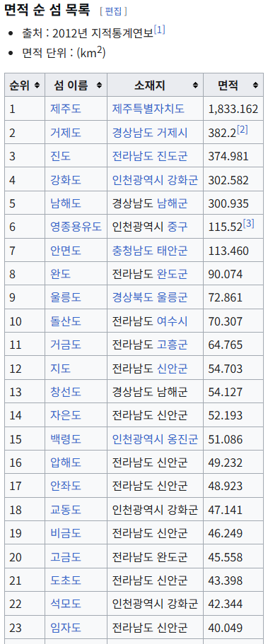Open the 임자도 island link

tap(66, 628)
